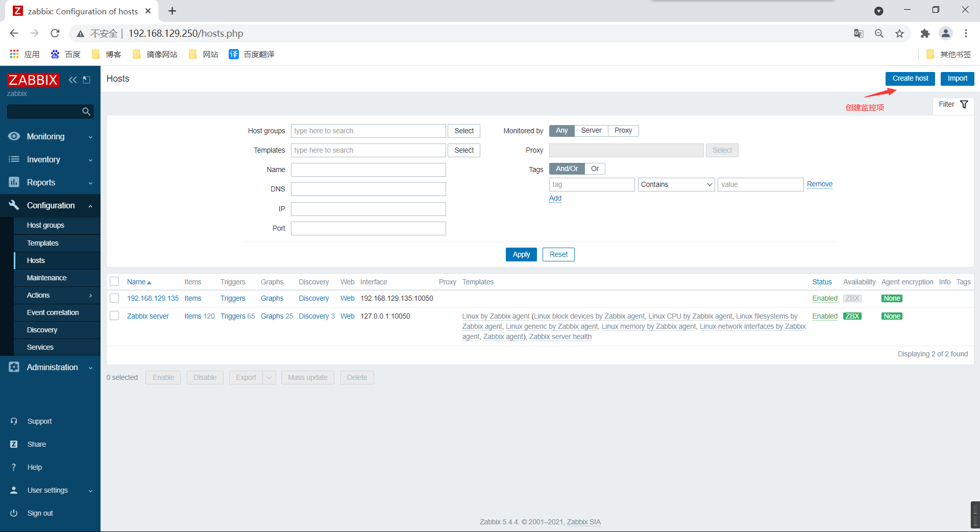980x532 pixels.
Task: Click the Sign out power icon
Action: coord(14,513)
